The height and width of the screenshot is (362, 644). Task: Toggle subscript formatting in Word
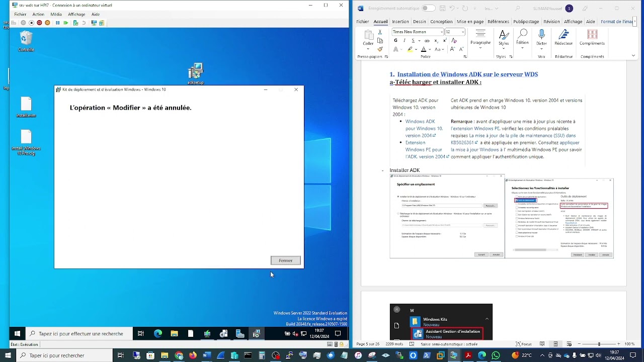coord(436,40)
